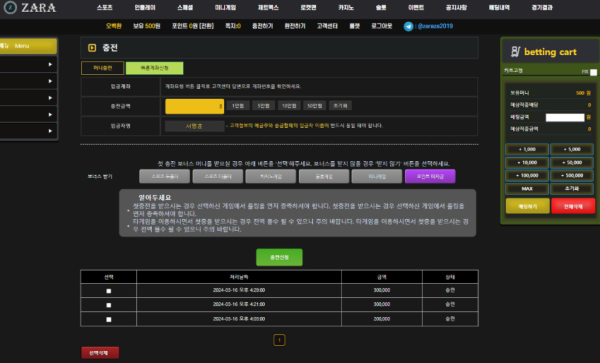Add 10만원 to charge amount

click(x=289, y=106)
